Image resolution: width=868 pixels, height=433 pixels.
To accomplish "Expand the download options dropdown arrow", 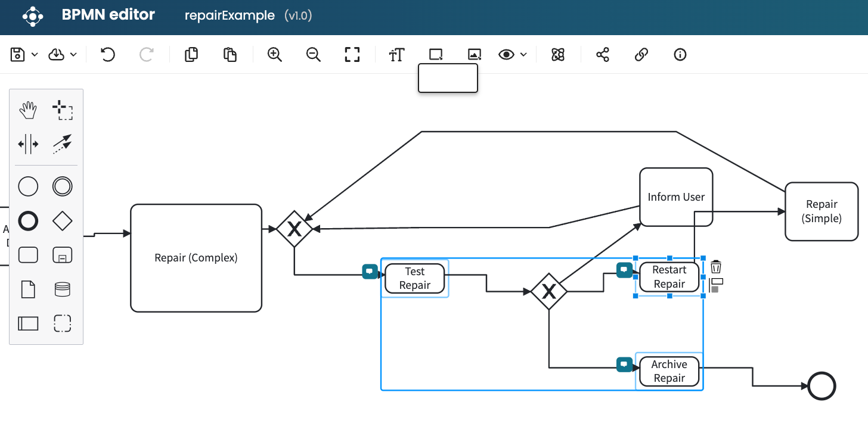I will pyautogui.click(x=73, y=55).
